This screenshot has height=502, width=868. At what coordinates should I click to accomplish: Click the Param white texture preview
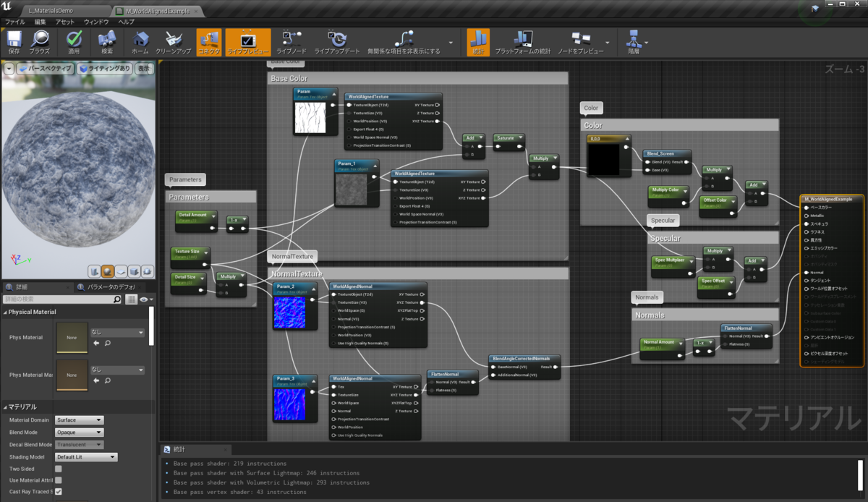pyautogui.click(x=310, y=117)
